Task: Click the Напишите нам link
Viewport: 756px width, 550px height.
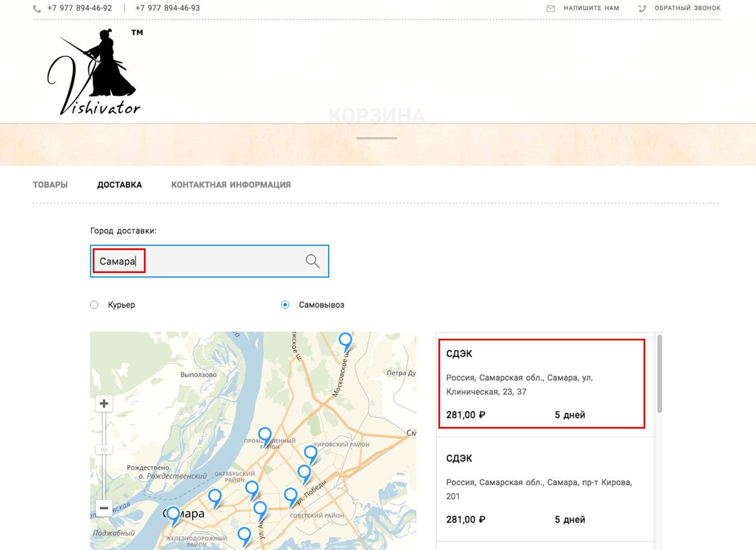Action: click(x=591, y=8)
